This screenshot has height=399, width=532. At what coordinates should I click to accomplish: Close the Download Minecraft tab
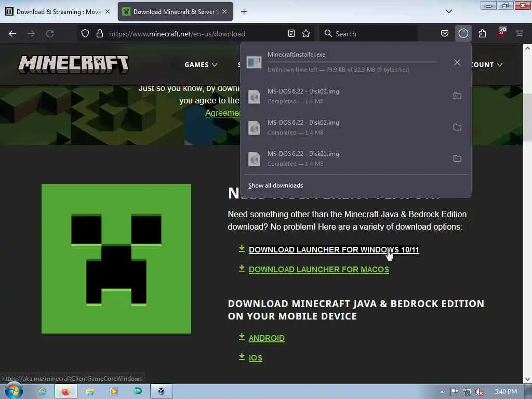coord(224,11)
